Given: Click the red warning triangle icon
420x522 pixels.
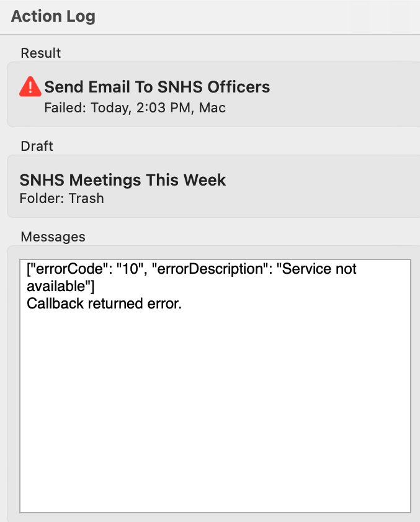Looking at the screenshot, I should pyautogui.click(x=30, y=87).
